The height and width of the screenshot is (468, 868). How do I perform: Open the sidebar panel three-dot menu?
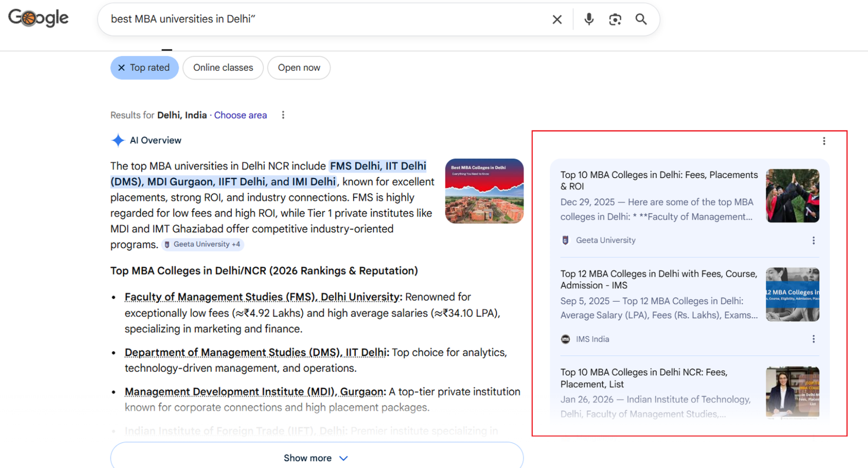click(824, 140)
